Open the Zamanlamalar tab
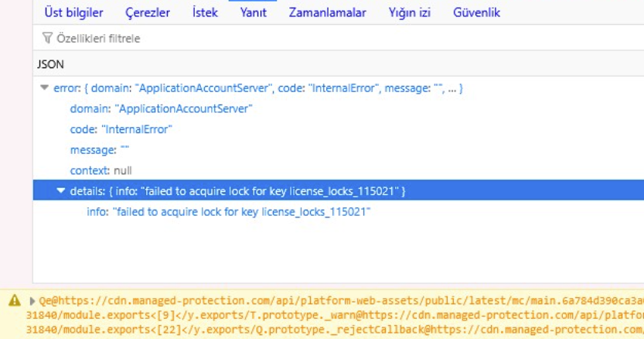This screenshot has height=339, width=644. (327, 12)
